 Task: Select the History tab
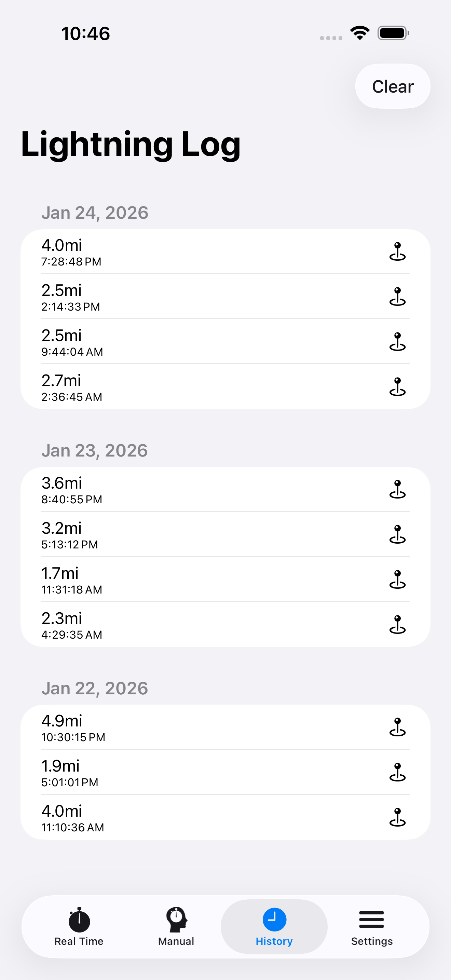tap(274, 926)
